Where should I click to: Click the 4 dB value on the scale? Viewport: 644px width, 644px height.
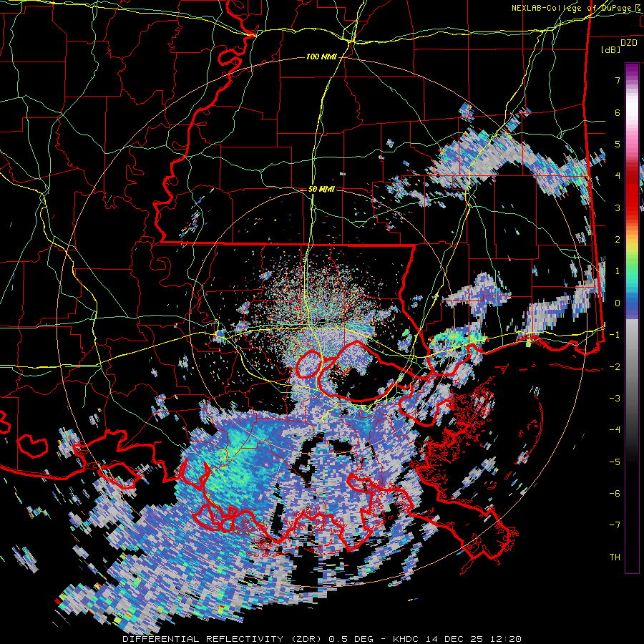(x=618, y=176)
